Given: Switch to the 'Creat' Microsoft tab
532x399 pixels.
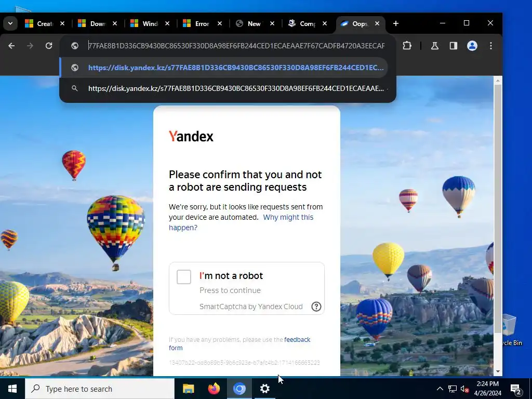Looking at the screenshot, I should (39, 24).
